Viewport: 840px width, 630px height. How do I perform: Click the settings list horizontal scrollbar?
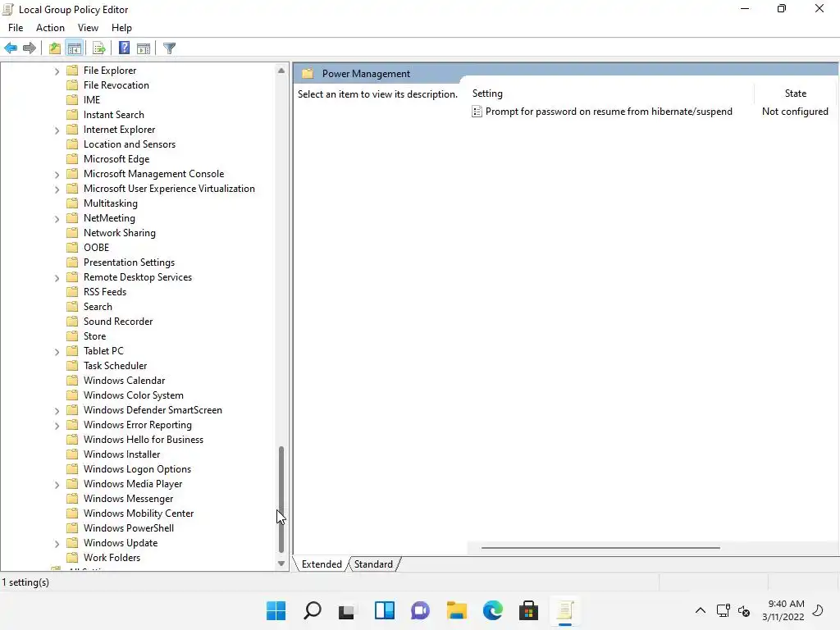pyautogui.click(x=600, y=547)
